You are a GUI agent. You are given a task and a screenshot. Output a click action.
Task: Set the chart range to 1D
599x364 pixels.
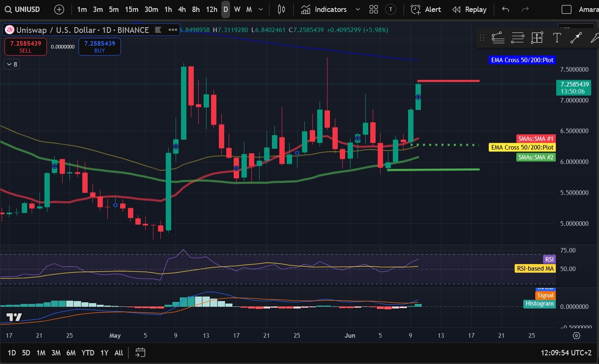coord(12,352)
